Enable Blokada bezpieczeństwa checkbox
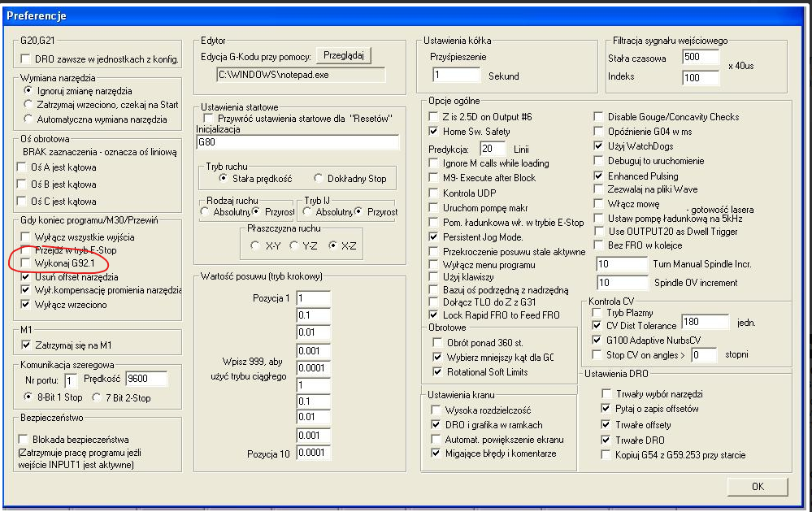This screenshot has height=512, width=812. pyautogui.click(x=23, y=440)
